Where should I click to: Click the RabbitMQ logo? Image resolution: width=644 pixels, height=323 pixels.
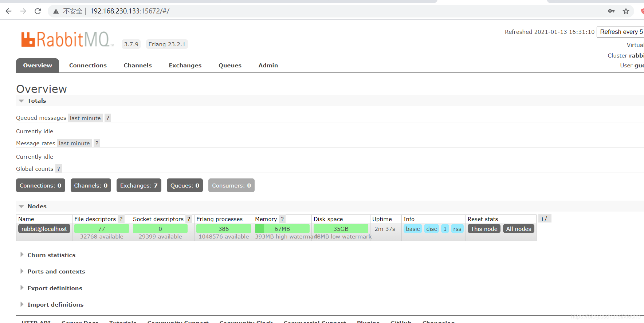67,39
